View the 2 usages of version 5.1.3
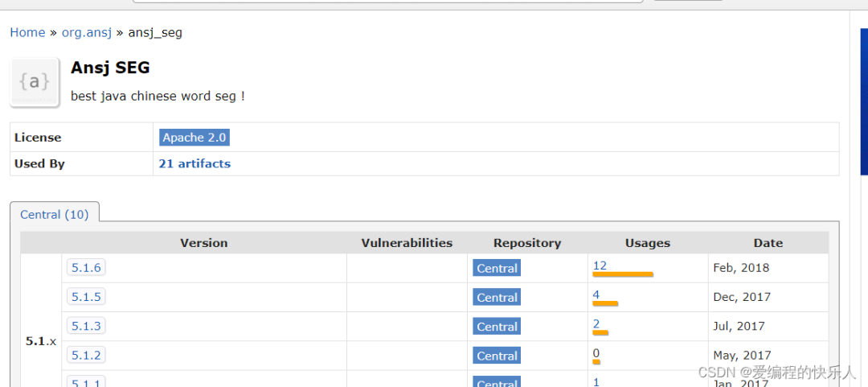Image resolution: width=868 pixels, height=387 pixels. point(596,323)
